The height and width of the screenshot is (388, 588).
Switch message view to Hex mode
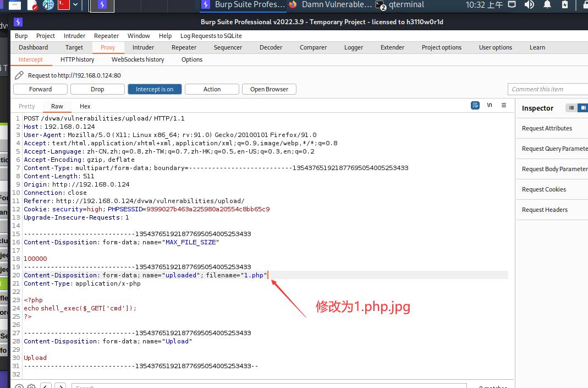tap(85, 106)
